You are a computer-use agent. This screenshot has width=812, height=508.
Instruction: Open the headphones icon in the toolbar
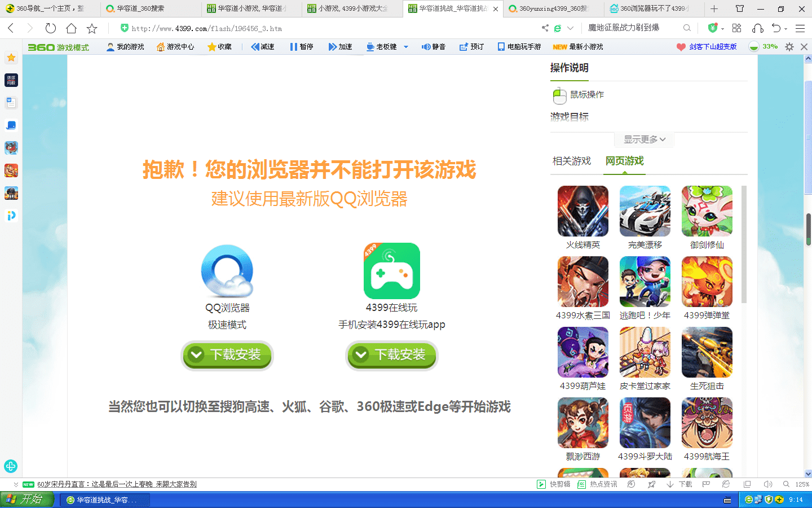[758, 28]
